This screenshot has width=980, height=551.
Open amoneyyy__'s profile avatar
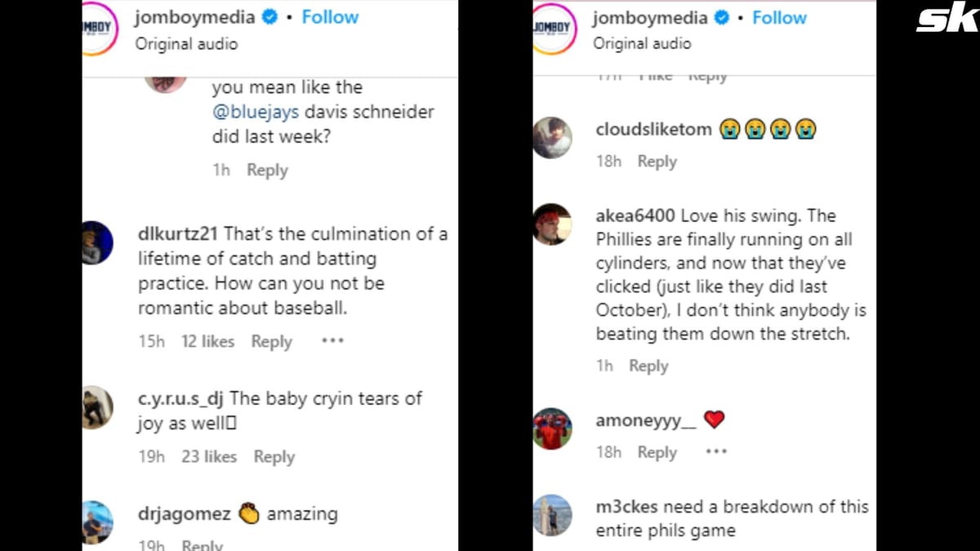[x=553, y=429]
